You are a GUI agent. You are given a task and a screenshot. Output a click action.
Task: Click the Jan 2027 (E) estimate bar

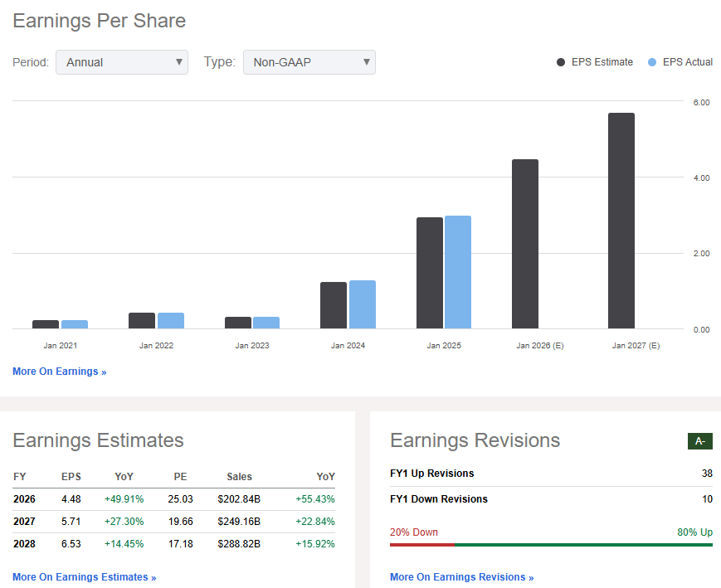[x=621, y=221]
